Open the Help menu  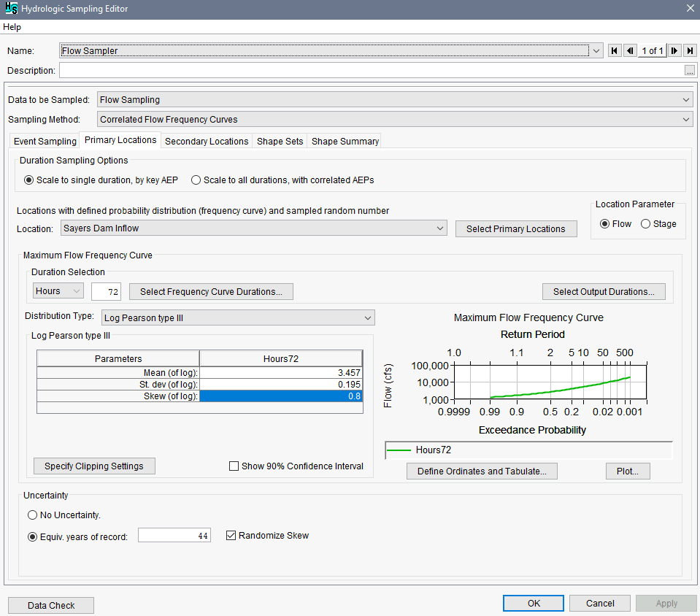(12, 27)
